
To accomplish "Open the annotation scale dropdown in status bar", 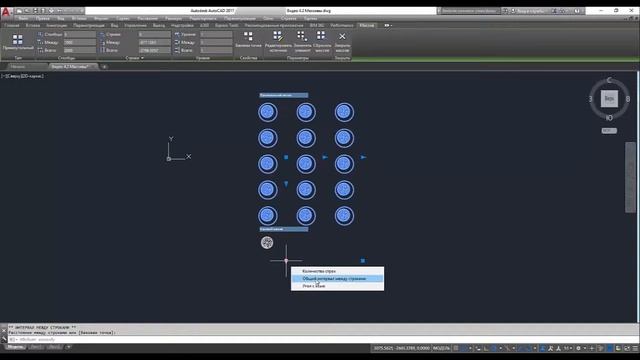I will (x=567, y=348).
